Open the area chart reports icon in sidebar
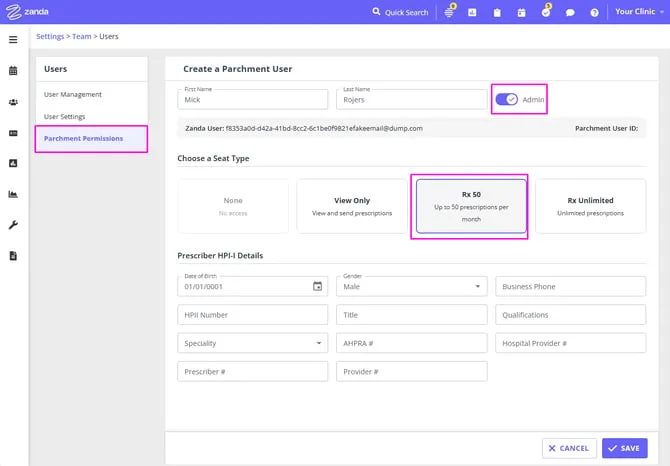Screen dimensions: 670x466 click(x=13, y=194)
